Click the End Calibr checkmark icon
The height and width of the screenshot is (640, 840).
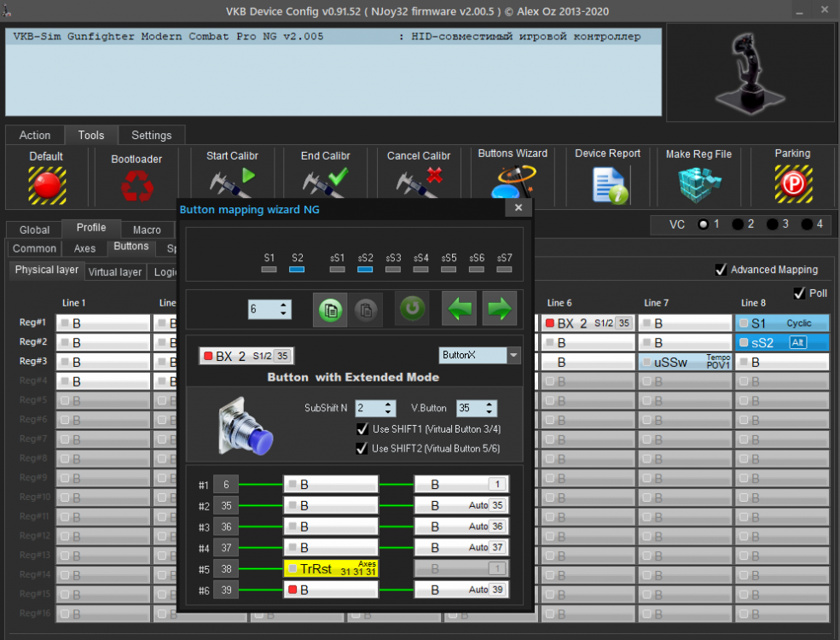click(x=327, y=183)
